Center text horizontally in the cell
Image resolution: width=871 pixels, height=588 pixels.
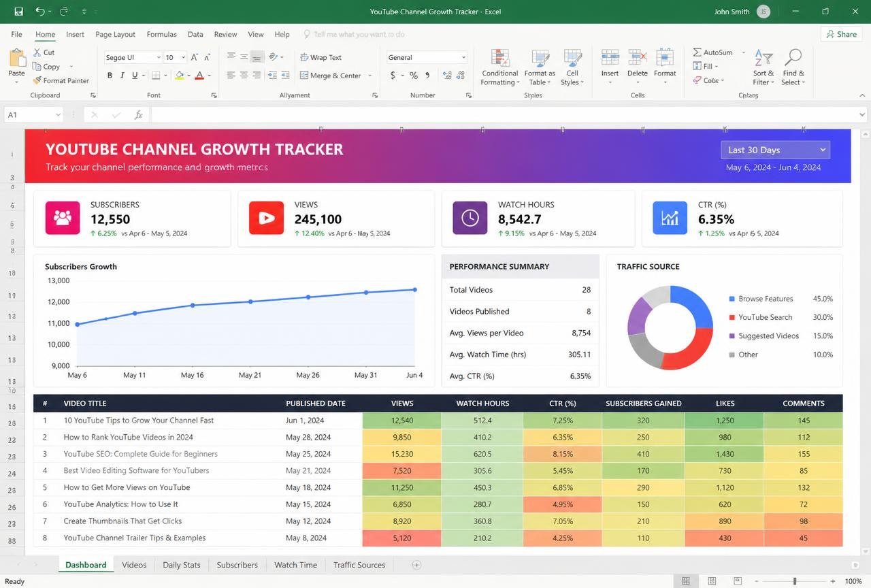244,76
